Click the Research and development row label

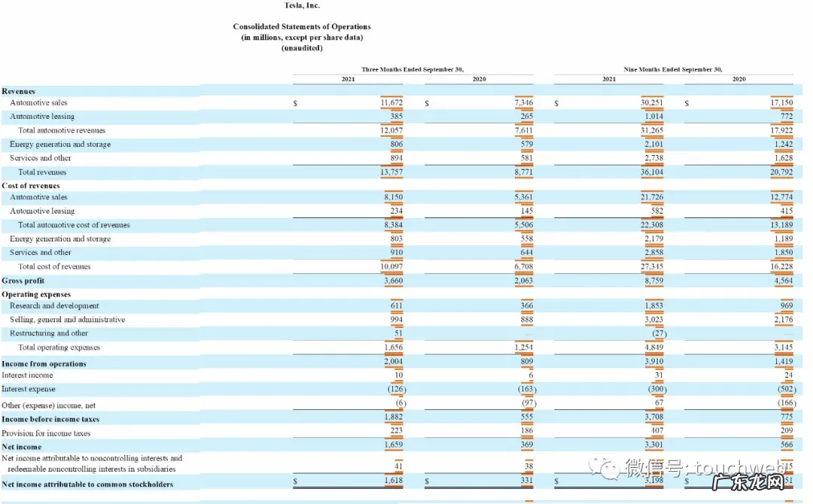pos(54,306)
